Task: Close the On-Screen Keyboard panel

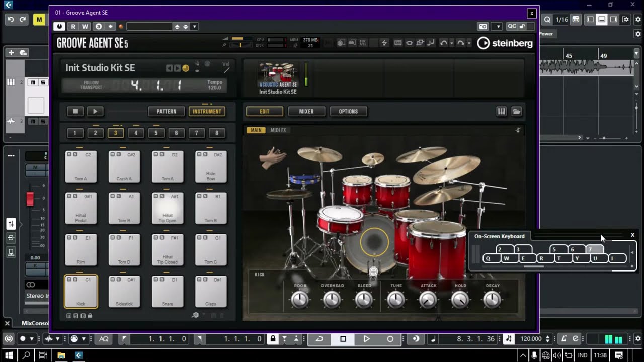Action: (632, 235)
